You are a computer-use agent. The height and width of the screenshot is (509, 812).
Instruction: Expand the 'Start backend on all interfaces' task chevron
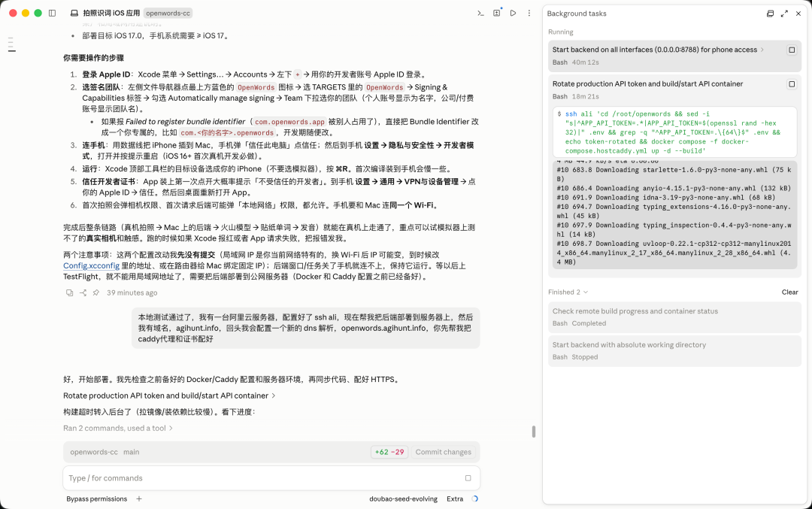(762, 50)
